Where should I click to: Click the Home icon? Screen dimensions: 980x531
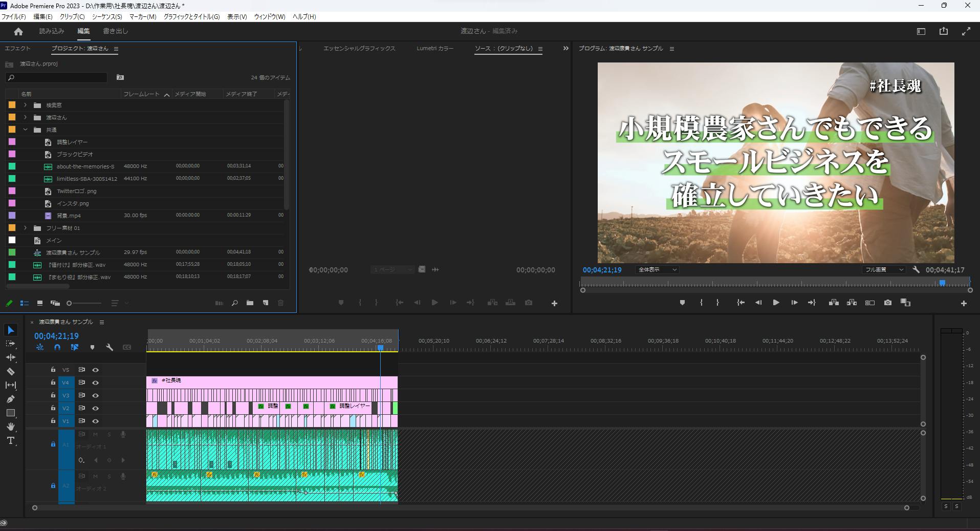point(18,31)
